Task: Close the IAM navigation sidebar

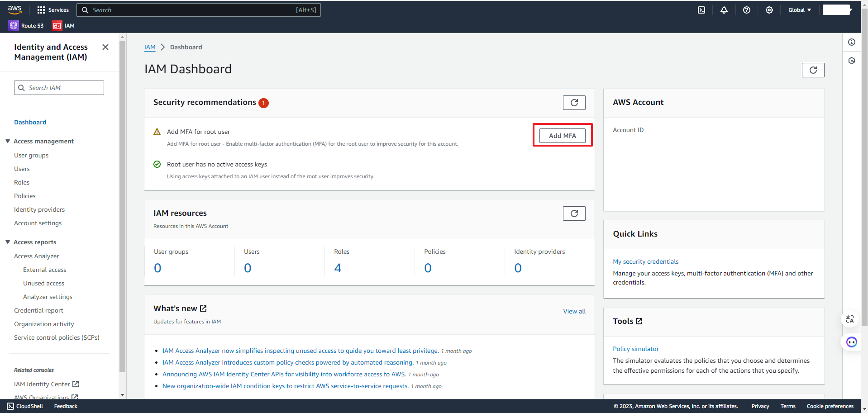Action: click(x=105, y=47)
